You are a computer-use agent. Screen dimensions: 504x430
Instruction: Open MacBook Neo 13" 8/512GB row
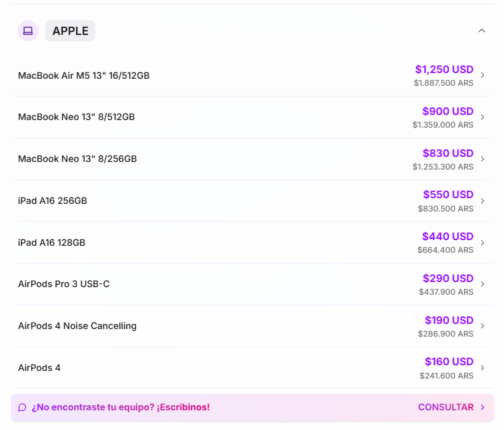pyautogui.click(x=253, y=117)
